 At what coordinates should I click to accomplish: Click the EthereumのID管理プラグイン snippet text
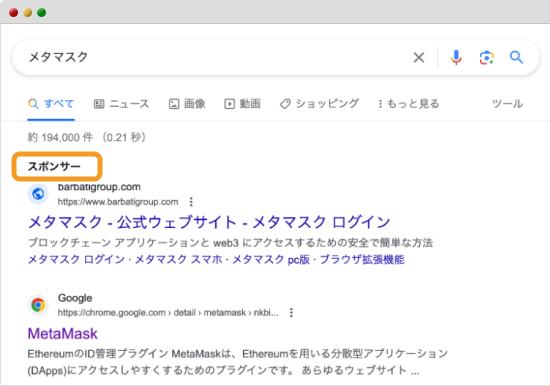[x=238, y=361]
